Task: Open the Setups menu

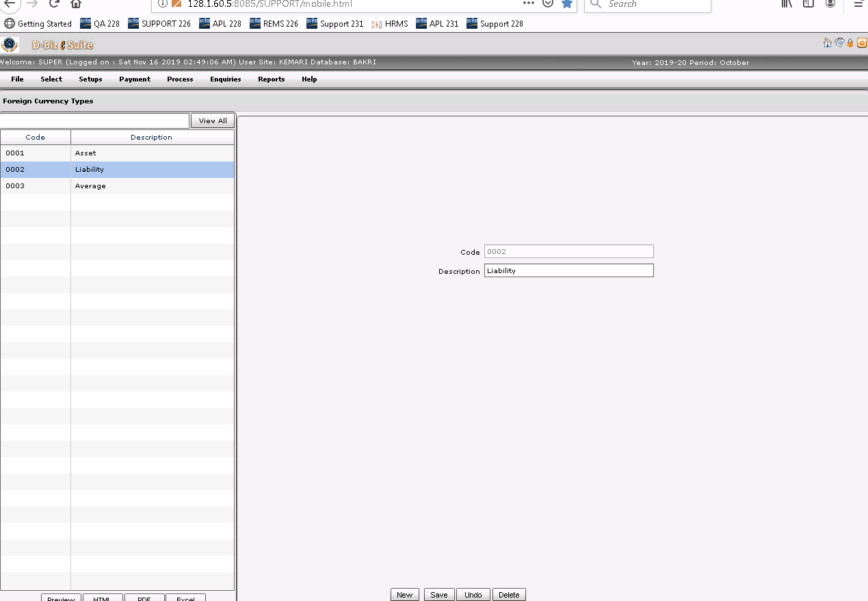Action: (x=90, y=79)
